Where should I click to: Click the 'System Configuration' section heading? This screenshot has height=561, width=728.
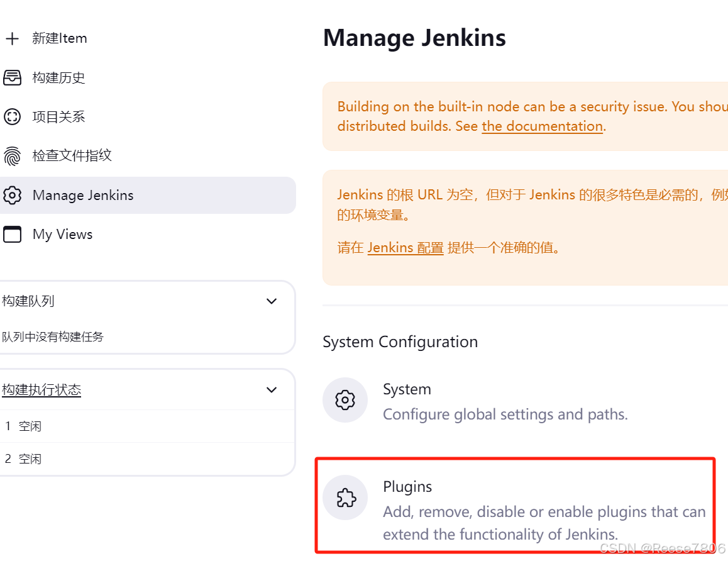coord(400,342)
